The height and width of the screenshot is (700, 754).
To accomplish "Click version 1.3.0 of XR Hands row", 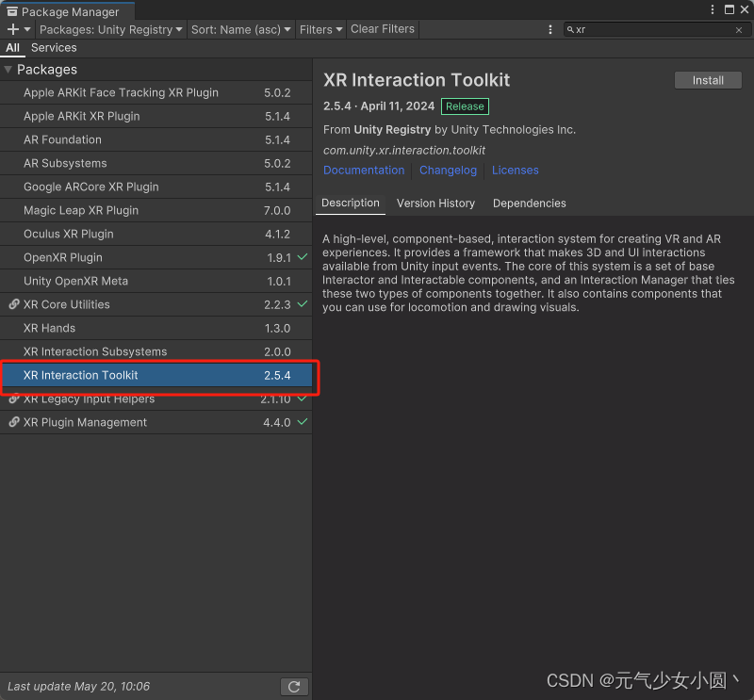I will tap(277, 329).
